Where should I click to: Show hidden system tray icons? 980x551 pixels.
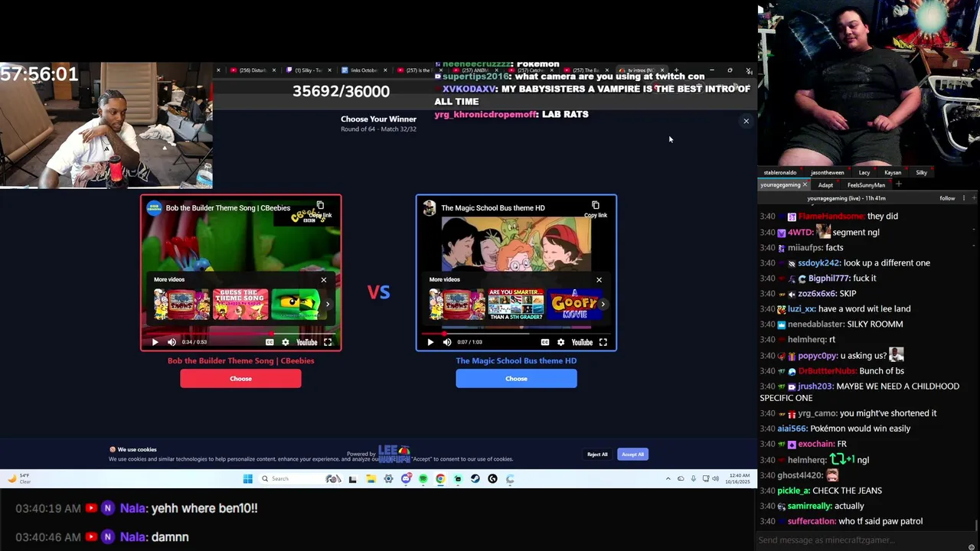[x=668, y=479]
